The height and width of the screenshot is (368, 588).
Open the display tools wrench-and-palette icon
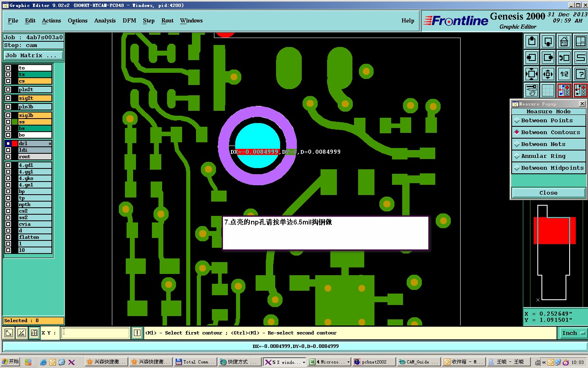(532, 90)
